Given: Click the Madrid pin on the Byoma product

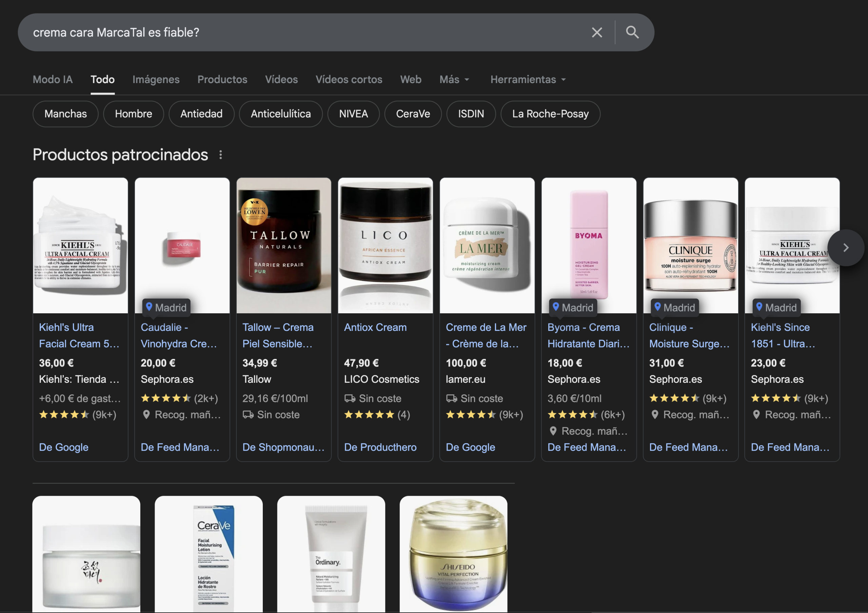Looking at the screenshot, I should point(556,307).
